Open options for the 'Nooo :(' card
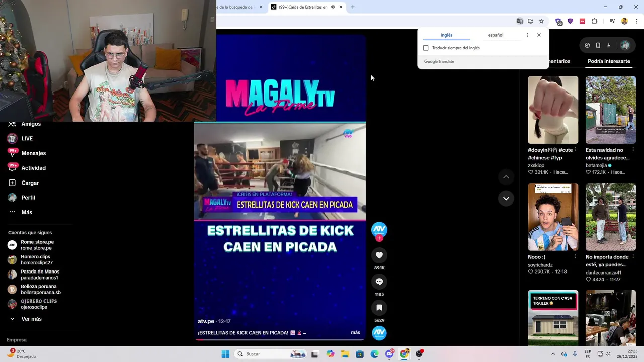The image size is (644, 362). click(575, 257)
